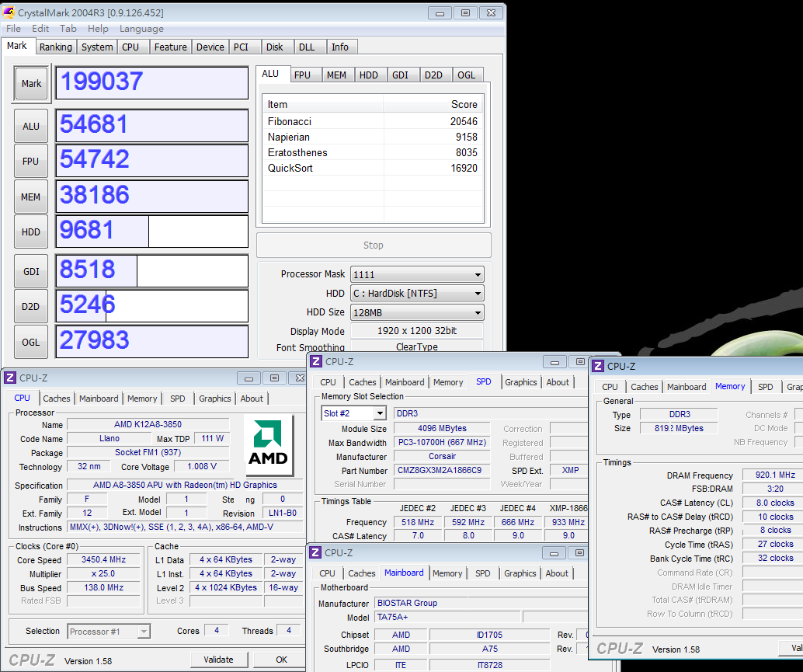The width and height of the screenshot is (803, 672).
Task: Run the MEM benchmark button
Action: pos(31,197)
